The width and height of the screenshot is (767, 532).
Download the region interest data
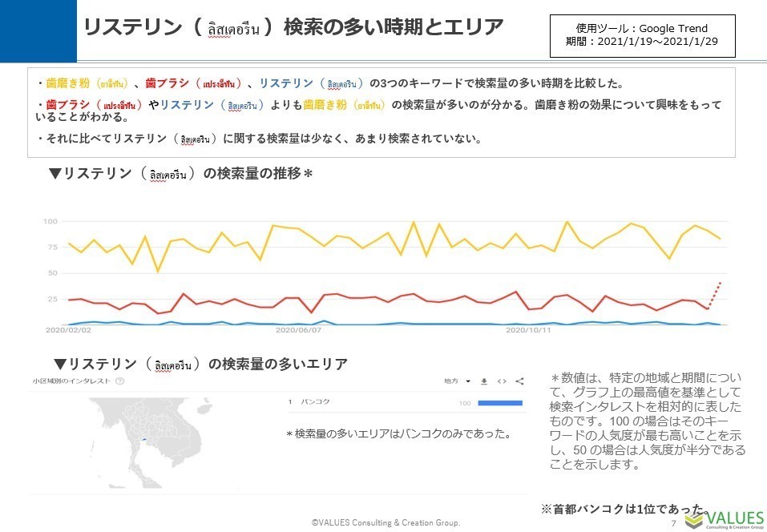(x=483, y=382)
